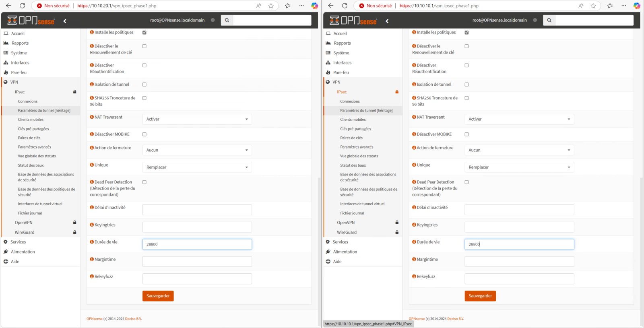Click the browser back arrow in the 10.10.20.1 window
644x328 pixels.
coord(8,6)
